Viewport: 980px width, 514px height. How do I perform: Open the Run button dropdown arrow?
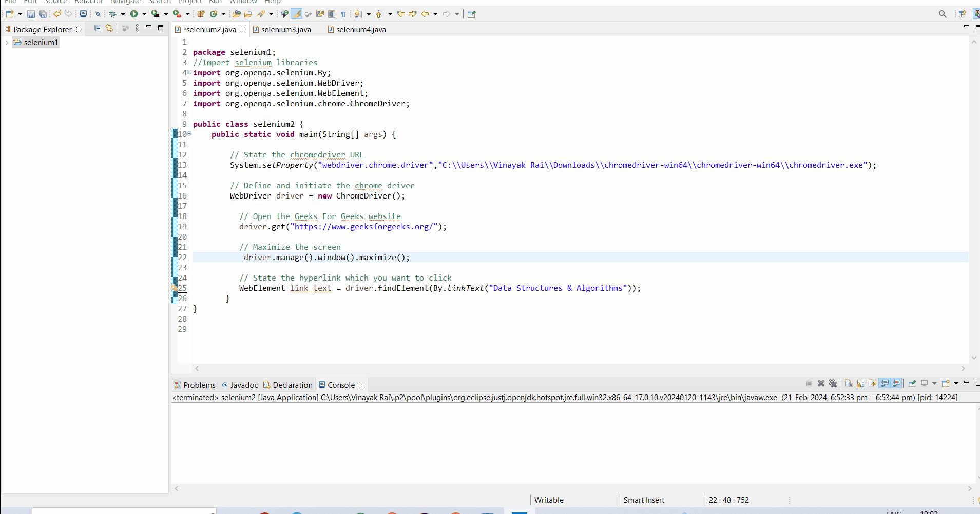pos(144,14)
